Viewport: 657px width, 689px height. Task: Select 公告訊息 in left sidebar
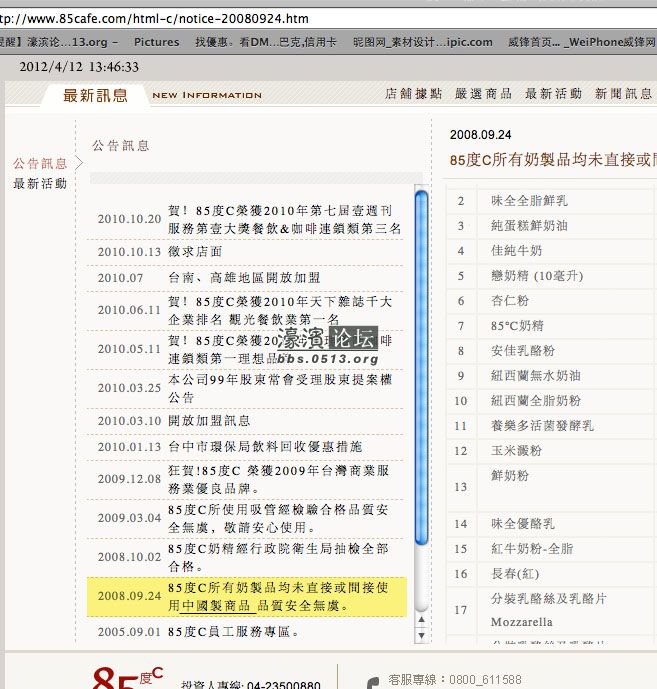40,163
